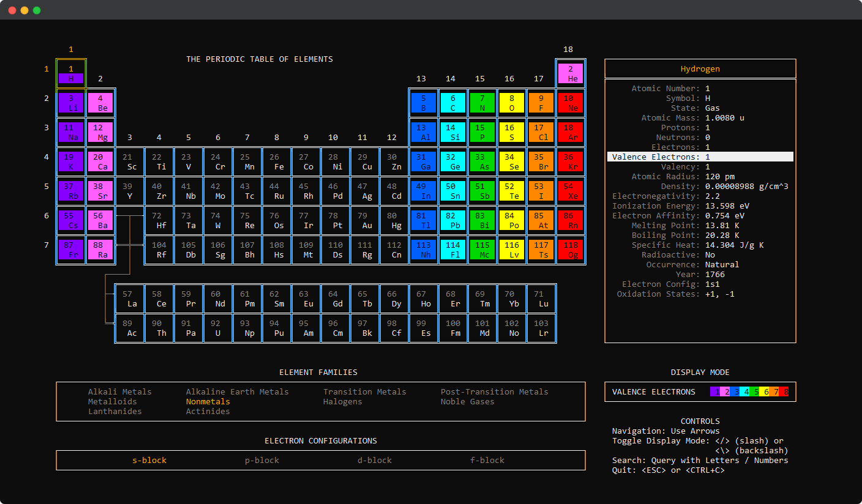The width and height of the screenshot is (862, 504).
Task: Highlight the Alkali Metals family
Action: point(119,392)
